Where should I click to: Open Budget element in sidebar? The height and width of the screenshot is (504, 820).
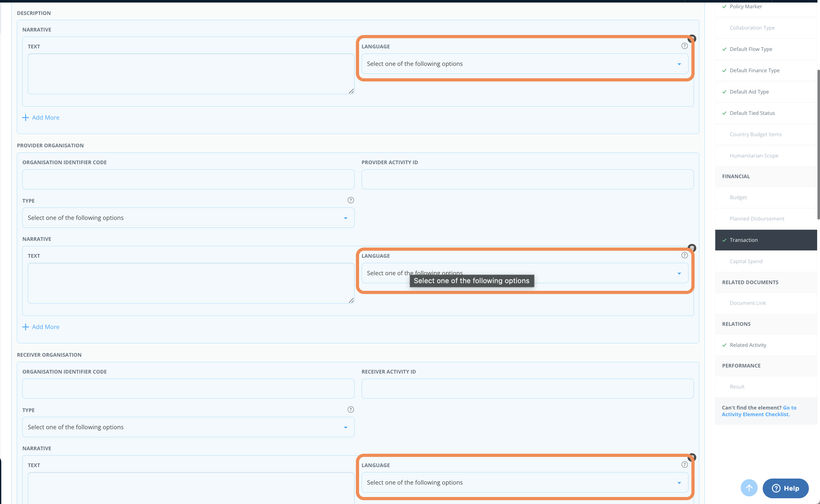[766, 198]
